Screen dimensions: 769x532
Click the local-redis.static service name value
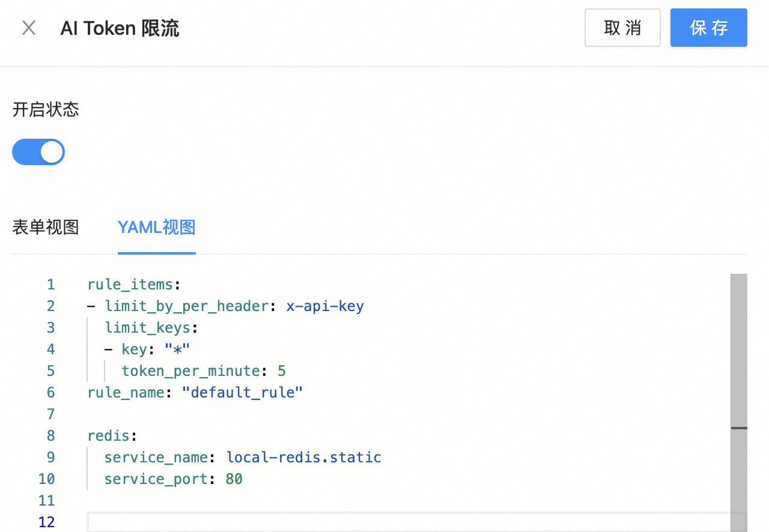(303, 458)
